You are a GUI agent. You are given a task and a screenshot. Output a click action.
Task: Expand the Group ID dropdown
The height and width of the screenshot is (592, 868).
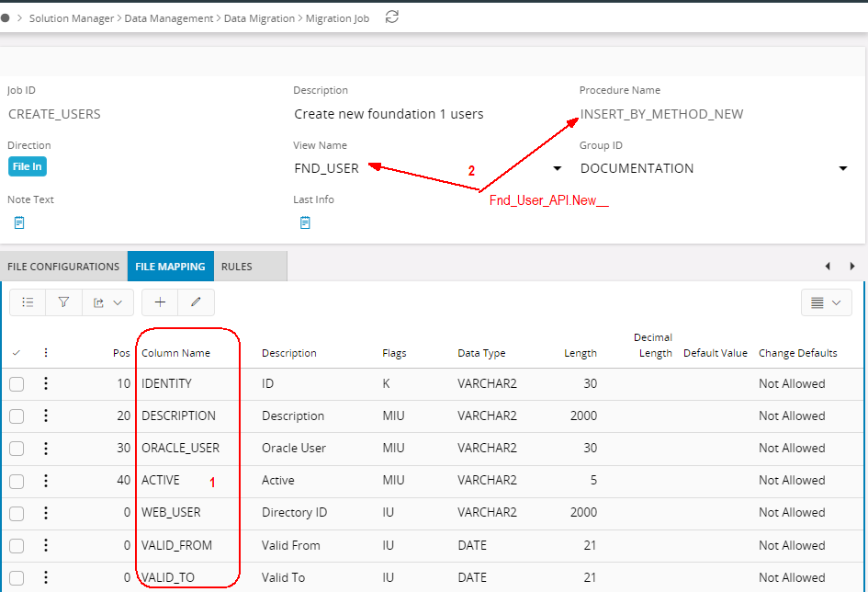[843, 169]
